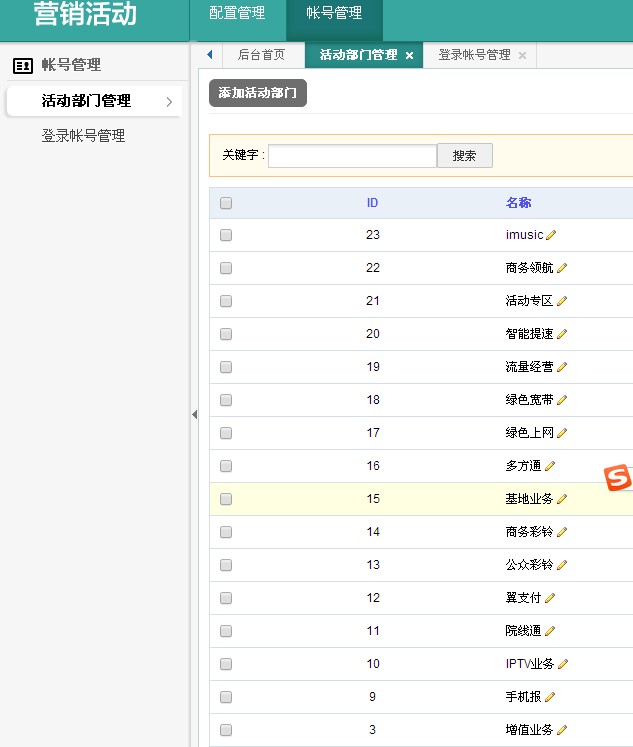Collapse the left sidebar with the splitter arrow
Viewport: 633px width, 747px height.
194,414
